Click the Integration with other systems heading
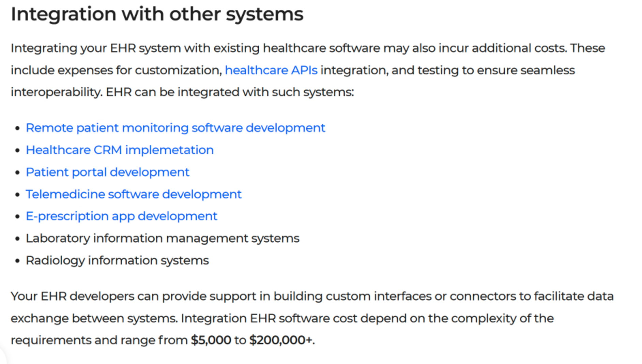 [157, 14]
